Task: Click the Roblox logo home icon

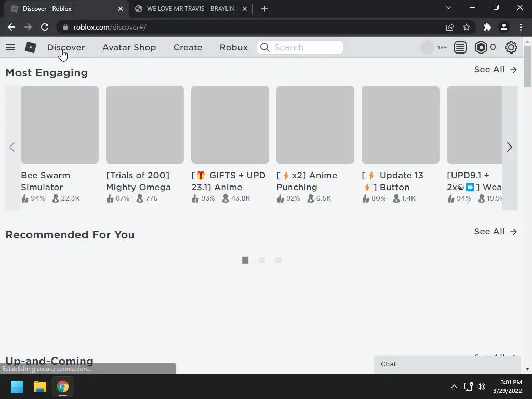Action: pyautogui.click(x=31, y=47)
